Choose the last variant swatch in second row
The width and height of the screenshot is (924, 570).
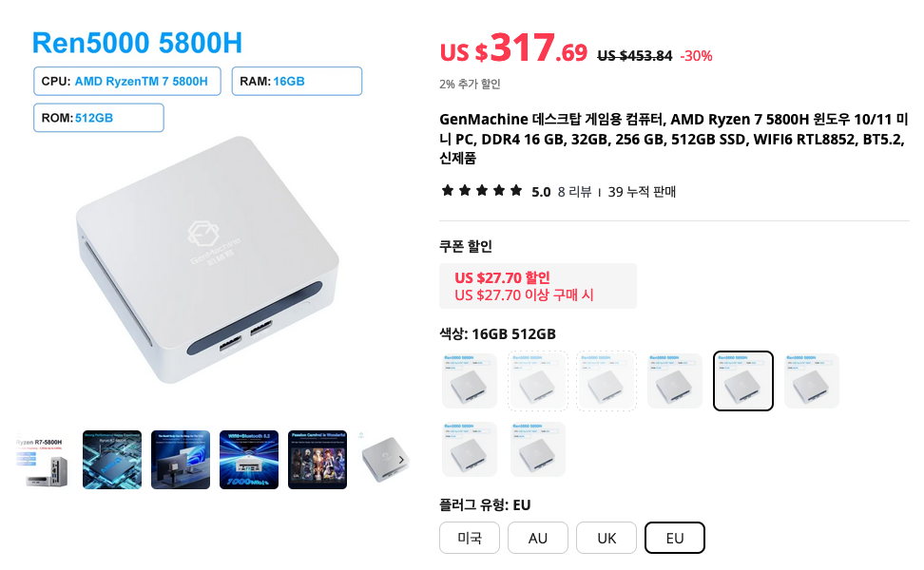pos(538,449)
